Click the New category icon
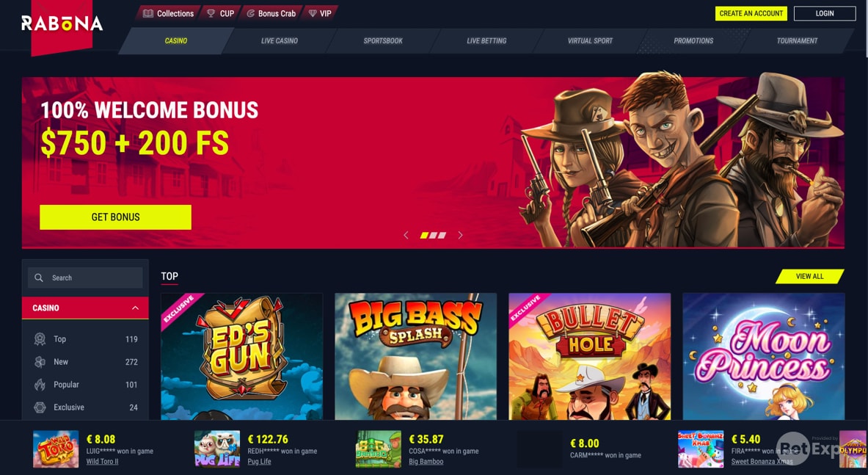This screenshot has height=475, width=868. pos(40,362)
